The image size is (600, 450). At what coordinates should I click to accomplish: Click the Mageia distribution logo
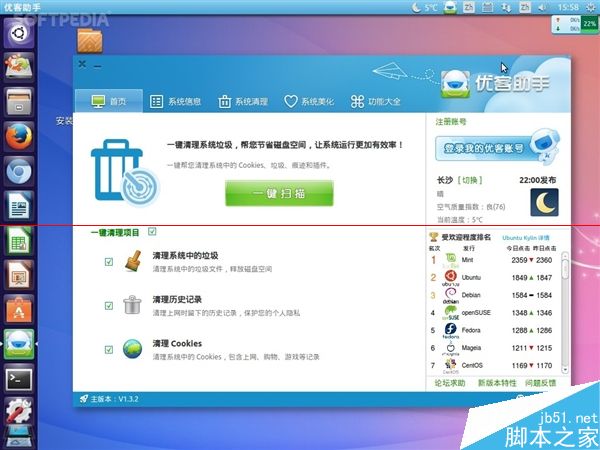pos(451,348)
